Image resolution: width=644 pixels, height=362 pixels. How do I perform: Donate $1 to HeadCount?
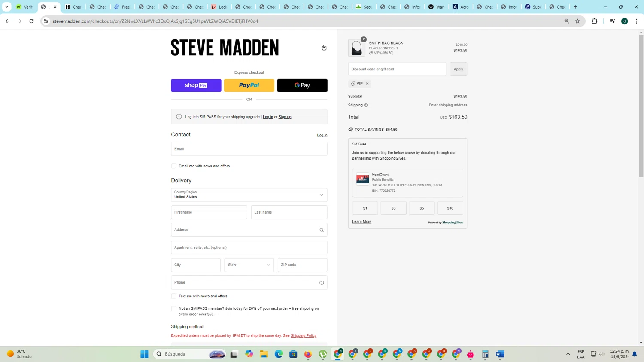tap(365, 208)
